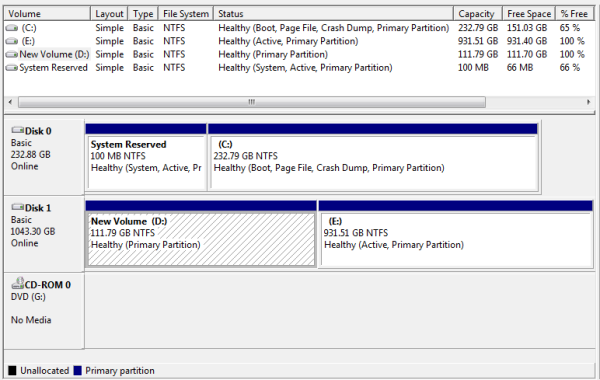Click the 66 MB free space cell
Viewport: 600px width, 380px height.
[x=520, y=68]
